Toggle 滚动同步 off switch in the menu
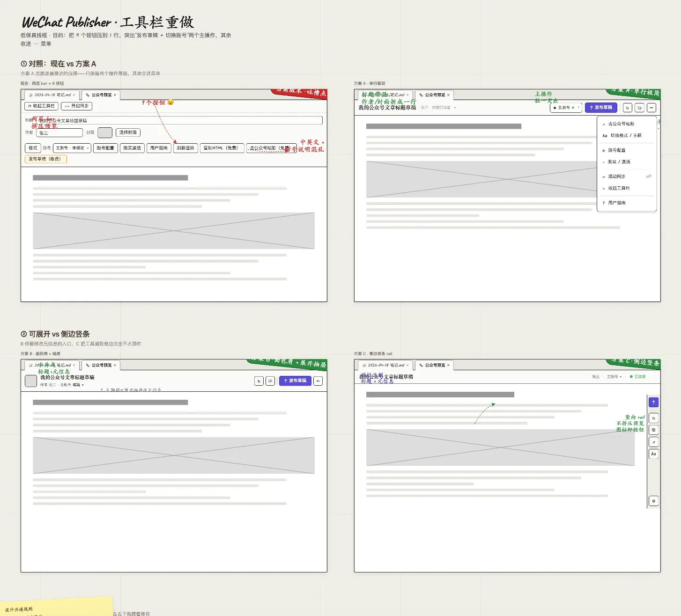 coord(648,176)
